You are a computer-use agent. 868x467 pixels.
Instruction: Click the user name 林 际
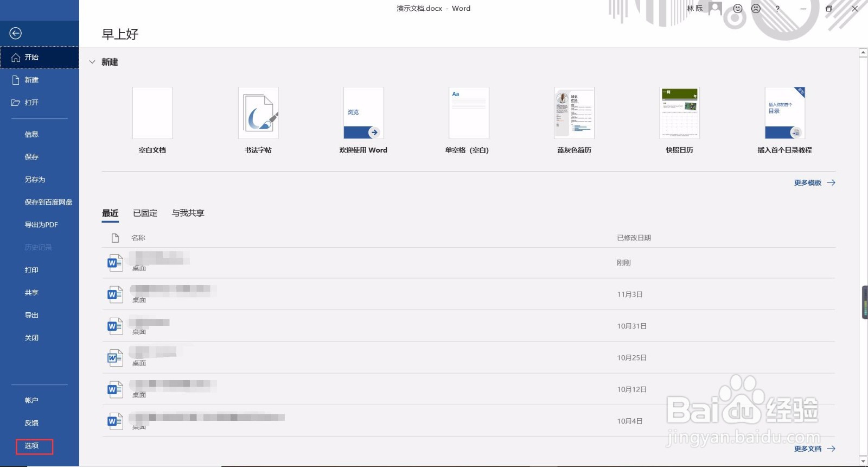(695, 8)
